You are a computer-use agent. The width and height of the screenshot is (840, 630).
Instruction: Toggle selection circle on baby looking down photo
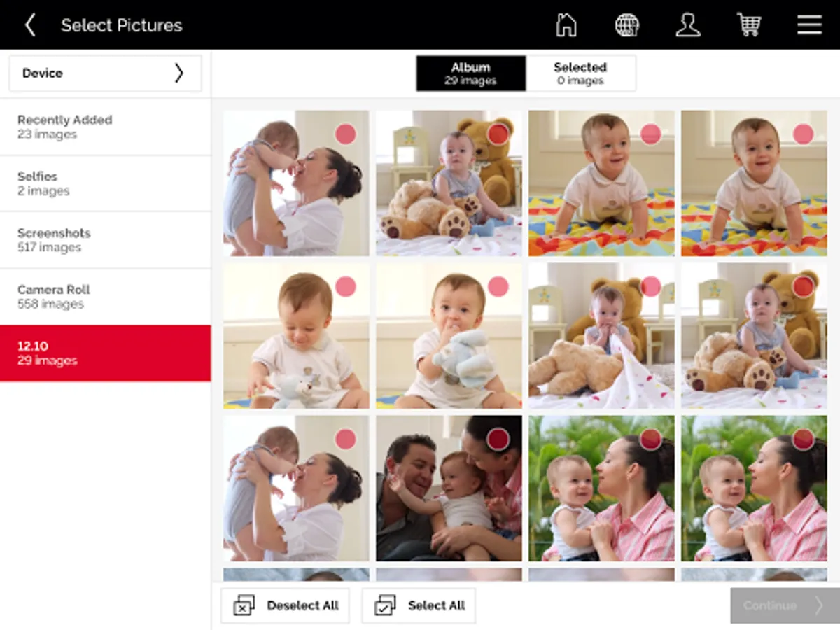tap(346, 286)
